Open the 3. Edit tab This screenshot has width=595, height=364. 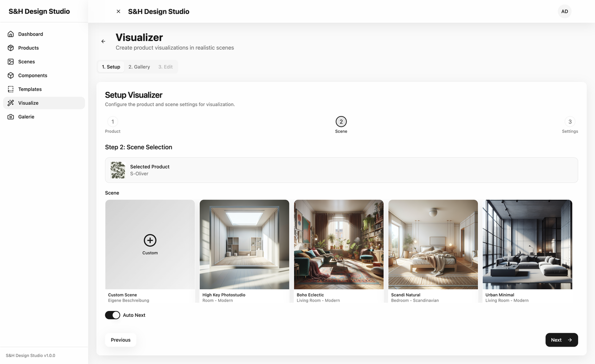click(x=165, y=66)
